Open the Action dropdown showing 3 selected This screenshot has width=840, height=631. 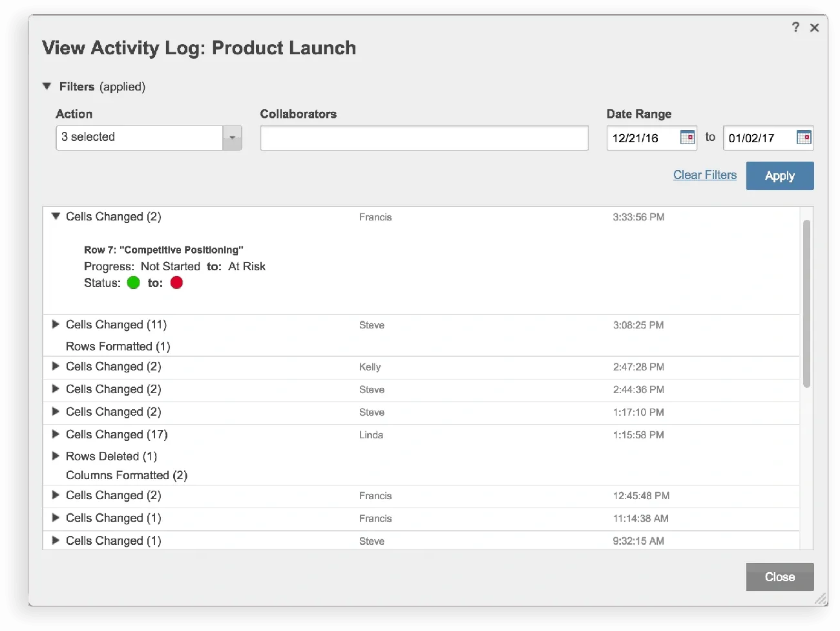pyautogui.click(x=232, y=138)
